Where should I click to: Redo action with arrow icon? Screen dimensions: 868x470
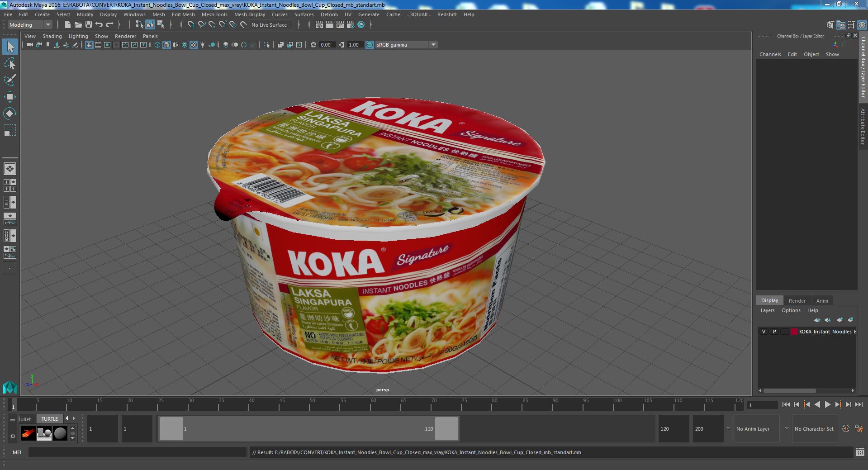point(109,25)
